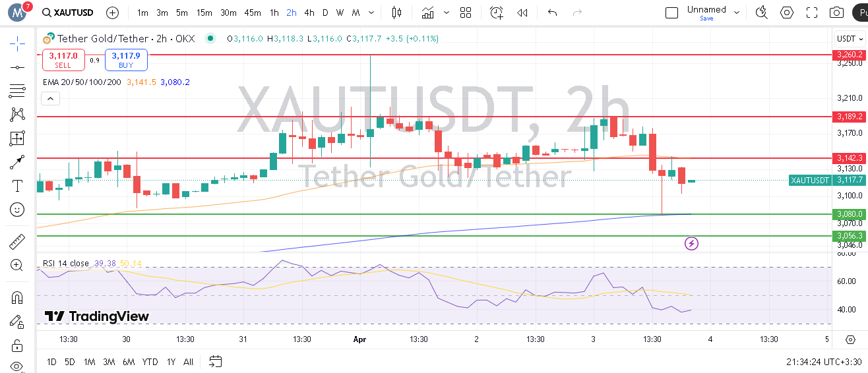Toggle stay in drawing mode
The height and width of the screenshot is (373, 868).
click(17, 321)
